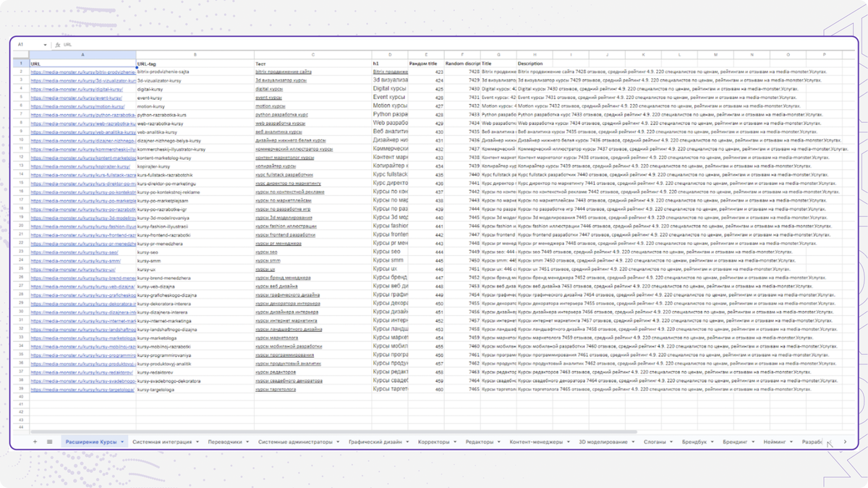Open the kursy-targetologa URL link

[x=83, y=390]
